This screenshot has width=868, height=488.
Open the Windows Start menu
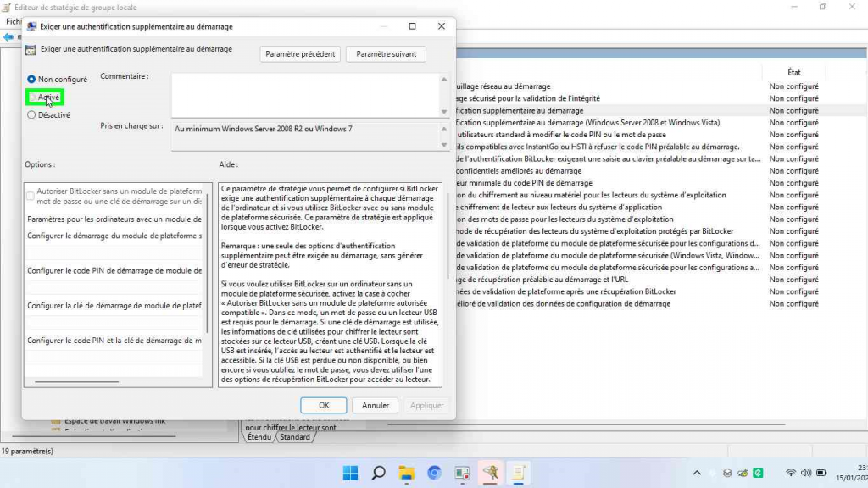[350, 473]
